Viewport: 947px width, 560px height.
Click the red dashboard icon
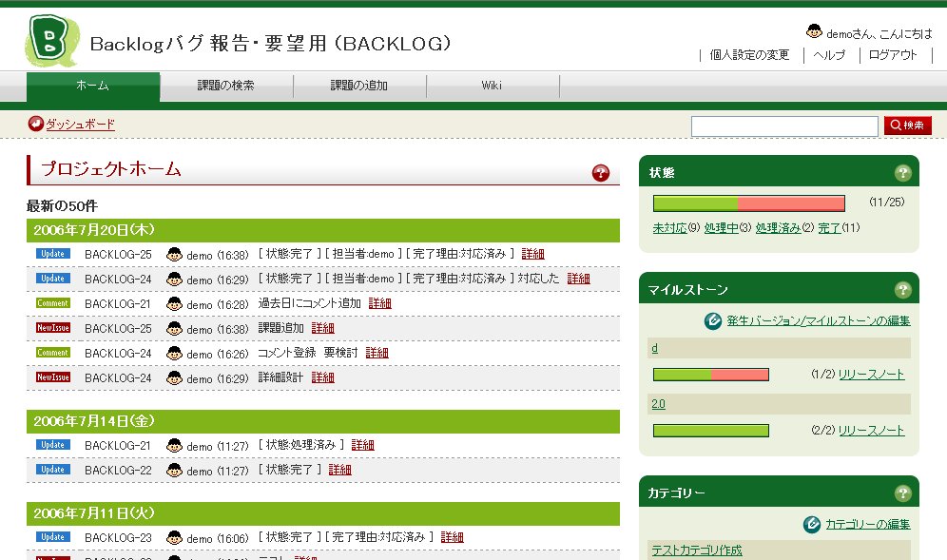35,124
